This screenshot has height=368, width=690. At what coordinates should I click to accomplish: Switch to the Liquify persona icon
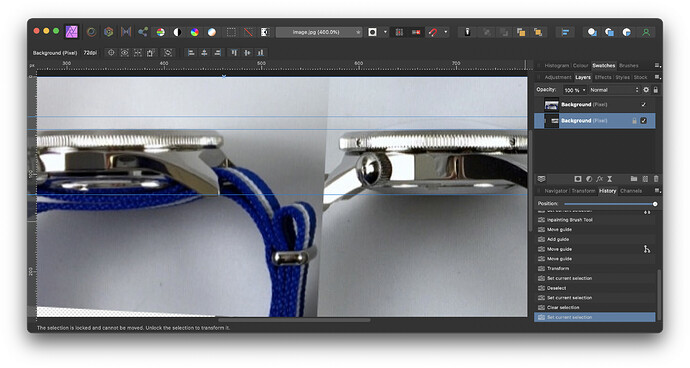(92, 32)
